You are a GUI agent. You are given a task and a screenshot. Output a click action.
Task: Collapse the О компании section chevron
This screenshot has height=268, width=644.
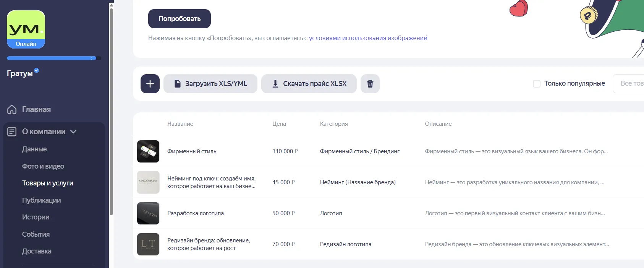(74, 132)
